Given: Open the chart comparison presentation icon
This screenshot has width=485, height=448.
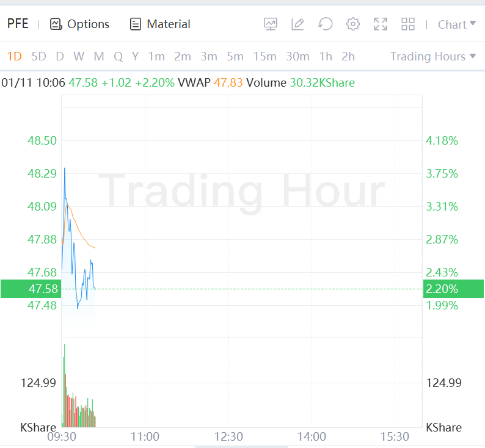Looking at the screenshot, I should [271, 24].
